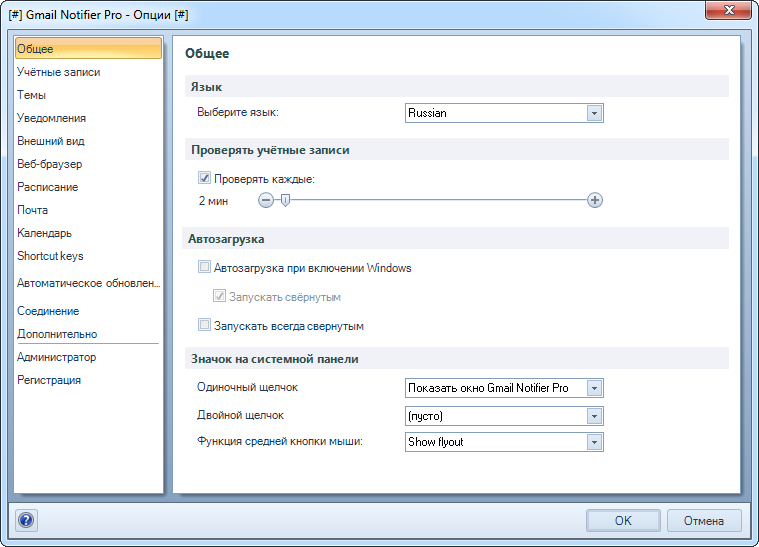Open the Одиночный щелчок dropdown
The image size is (759, 547).
504,388
